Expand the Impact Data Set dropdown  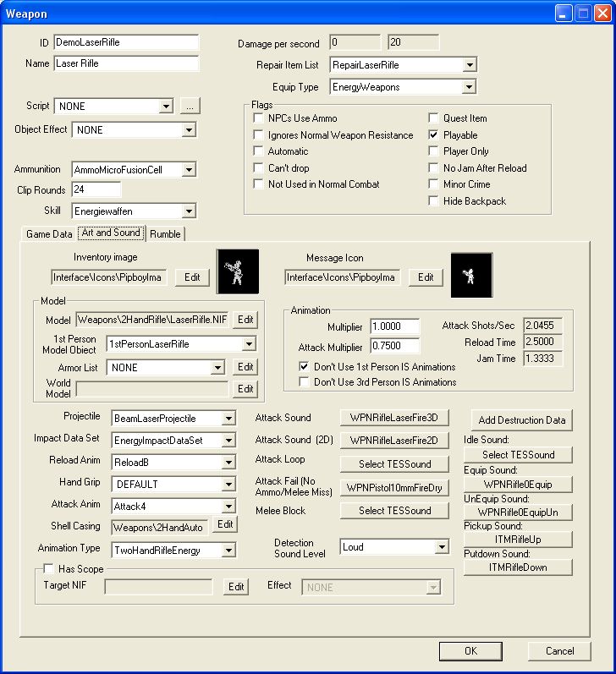click(x=228, y=440)
